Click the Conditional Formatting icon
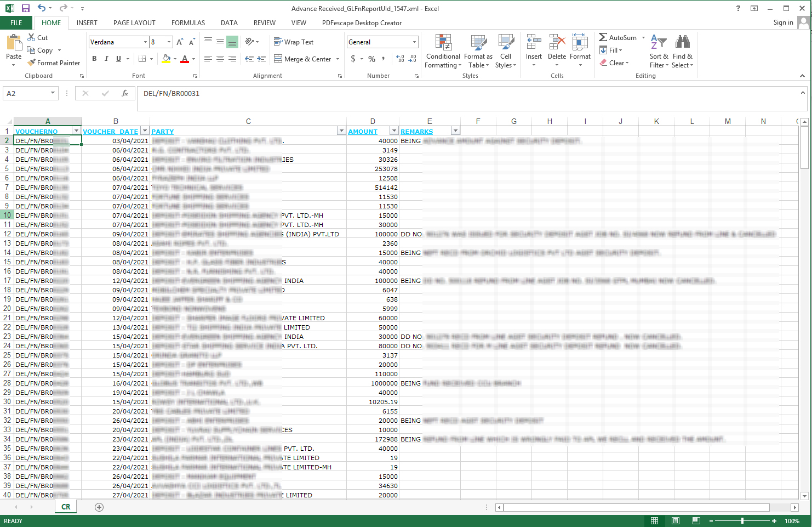This screenshot has width=812, height=527. tap(443, 43)
